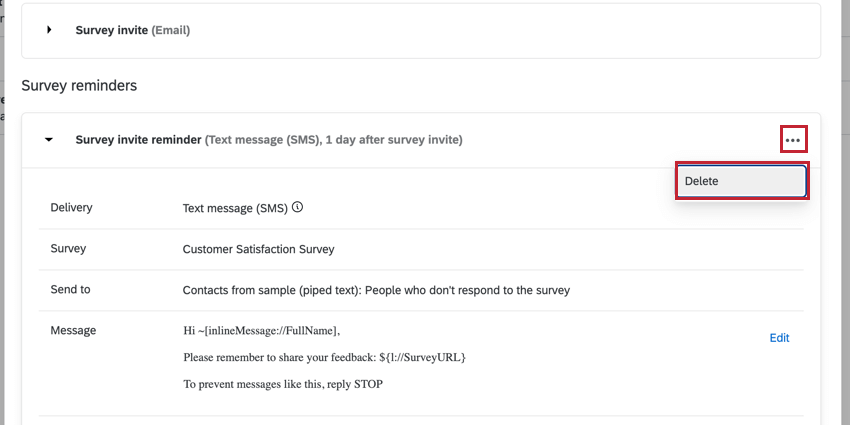Select the Message row label

(74, 330)
